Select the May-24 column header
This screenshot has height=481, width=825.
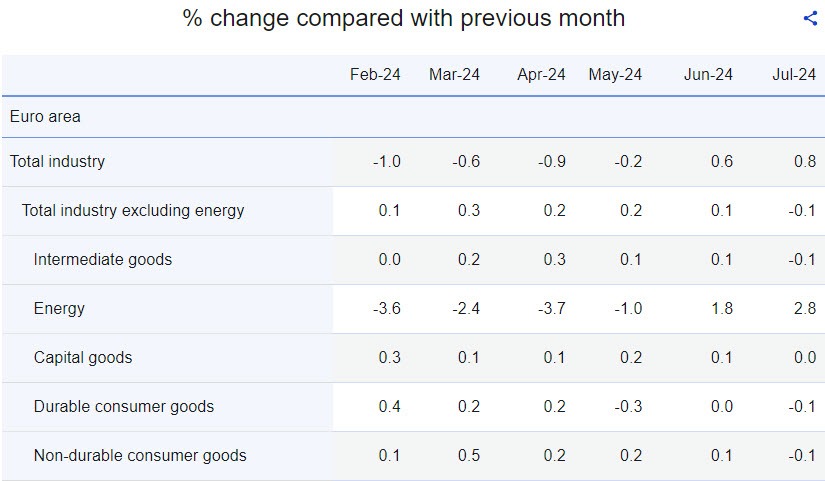pos(615,75)
